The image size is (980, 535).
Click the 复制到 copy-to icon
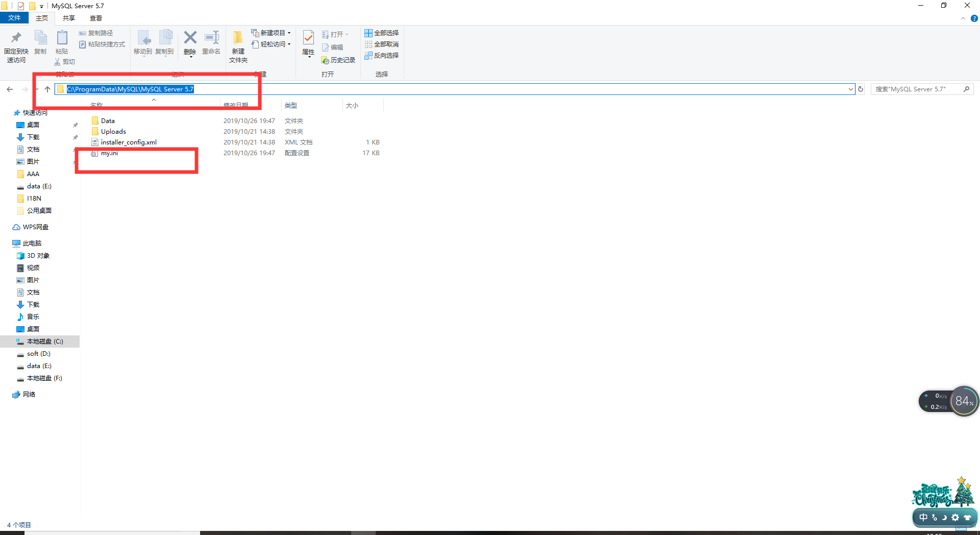[x=165, y=38]
